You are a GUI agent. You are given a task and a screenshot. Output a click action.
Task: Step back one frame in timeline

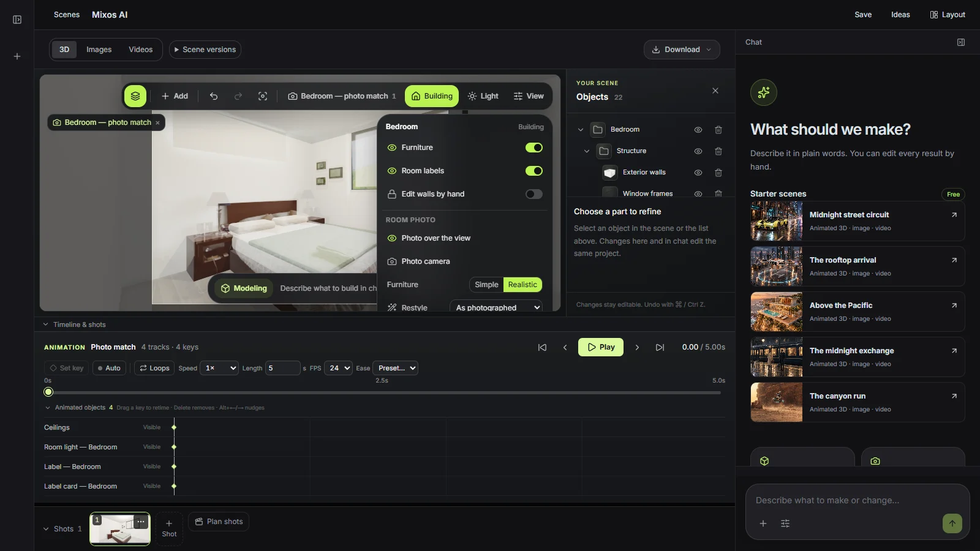565,347
